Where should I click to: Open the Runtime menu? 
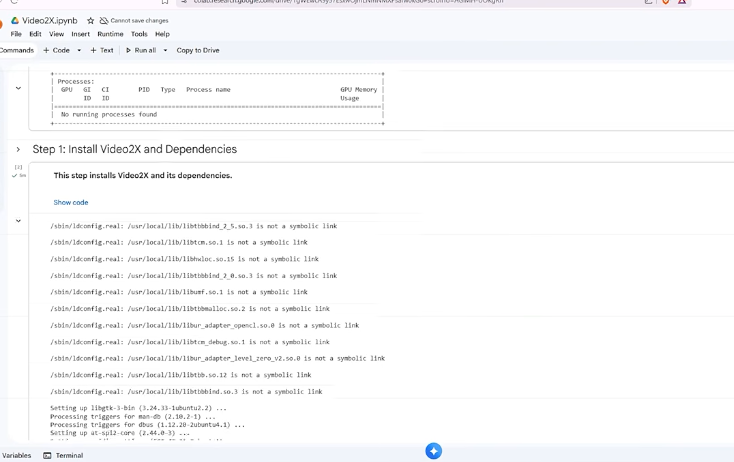pos(110,34)
